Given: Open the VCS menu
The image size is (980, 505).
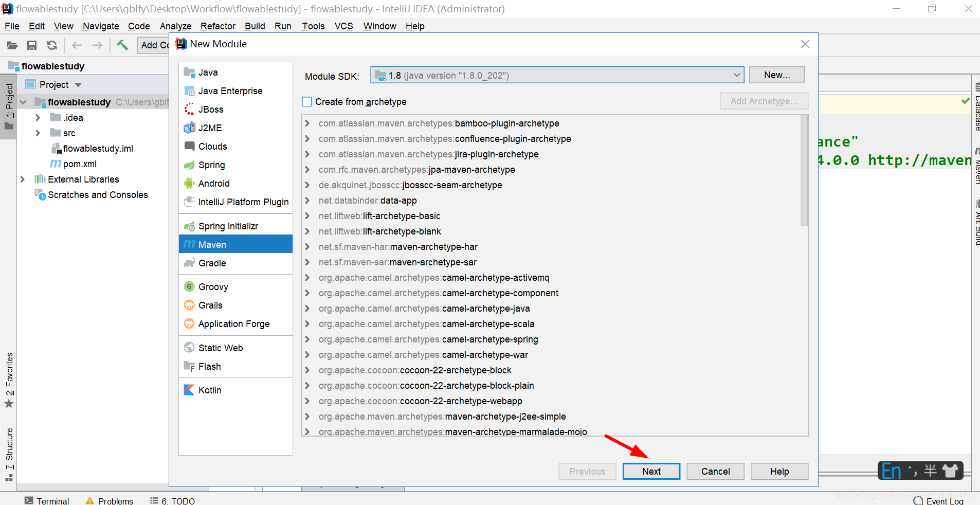Looking at the screenshot, I should [x=344, y=26].
